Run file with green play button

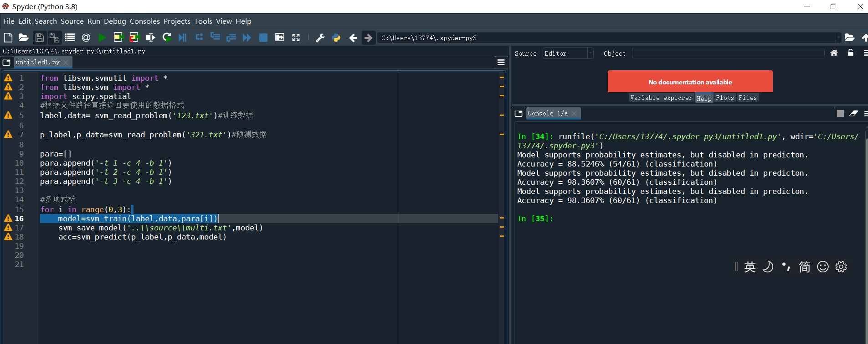(x=103, y=37)
